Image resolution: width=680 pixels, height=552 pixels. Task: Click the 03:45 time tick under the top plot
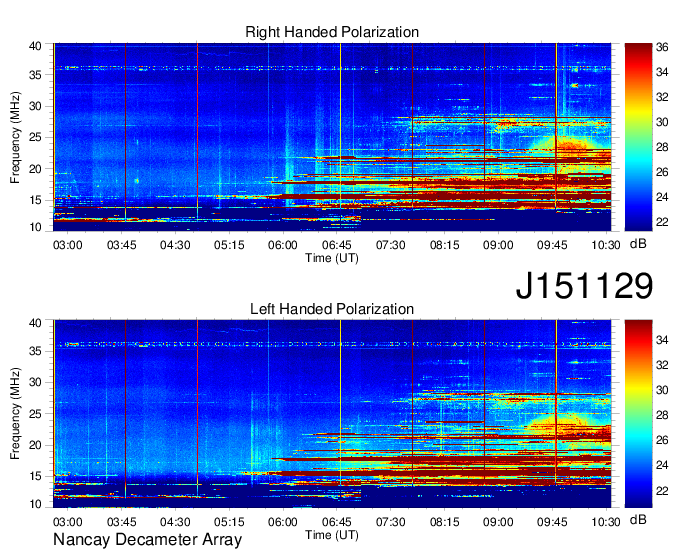[121, 245]
